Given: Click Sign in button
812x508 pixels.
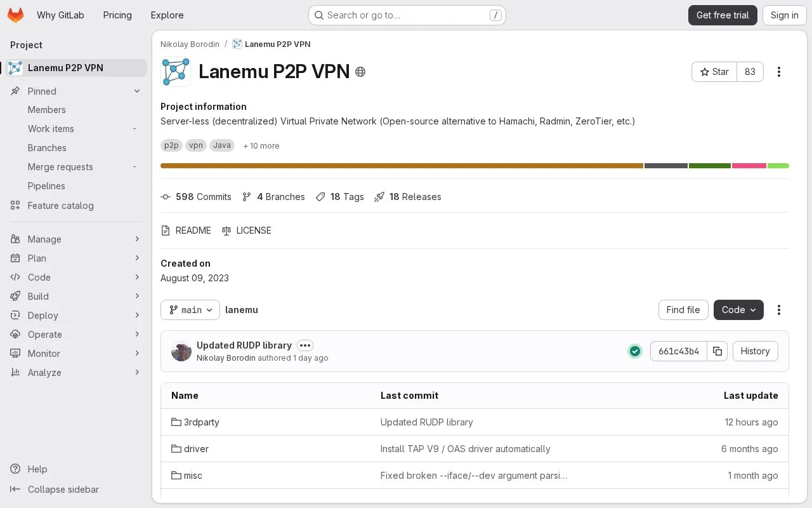Looking at the screenshot, I should [x=785, y=15].
